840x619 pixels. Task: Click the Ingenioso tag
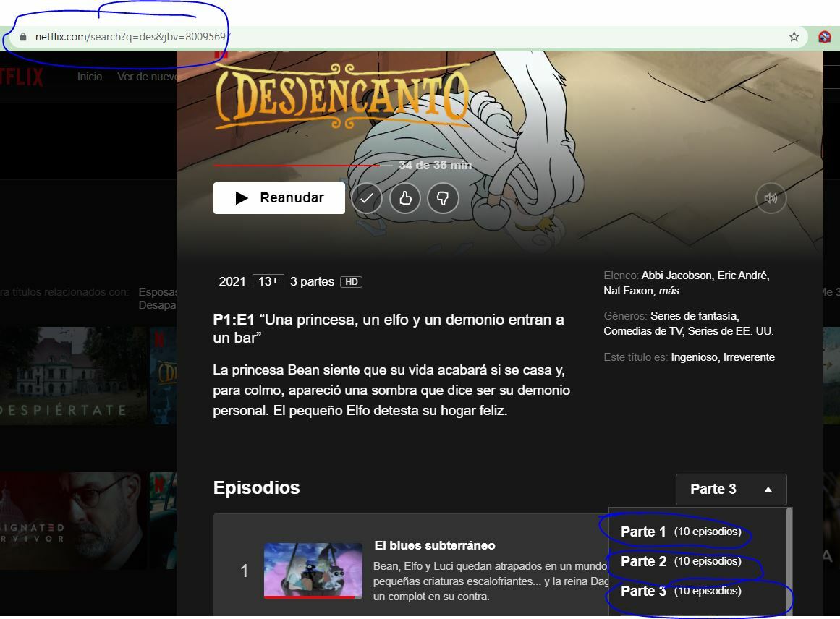(x=695, y=357)
